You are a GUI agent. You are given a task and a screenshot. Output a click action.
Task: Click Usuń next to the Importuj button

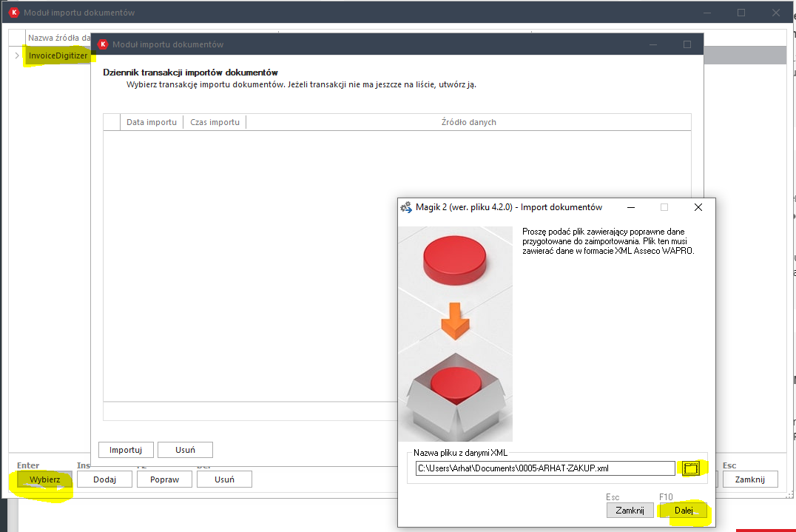point(185,450)
